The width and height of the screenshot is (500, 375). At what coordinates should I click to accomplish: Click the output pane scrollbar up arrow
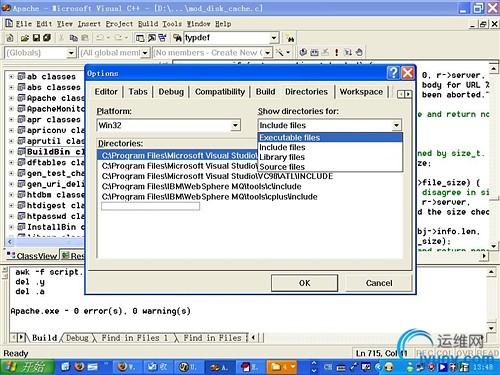tap(491, 272)
